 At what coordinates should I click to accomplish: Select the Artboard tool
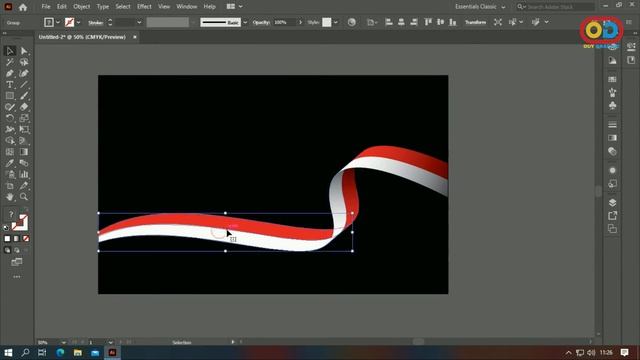click(10, 186)
